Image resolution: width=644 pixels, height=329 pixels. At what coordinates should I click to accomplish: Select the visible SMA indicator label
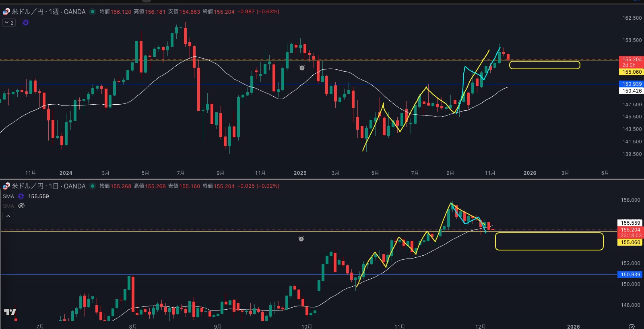coord(8,197)
